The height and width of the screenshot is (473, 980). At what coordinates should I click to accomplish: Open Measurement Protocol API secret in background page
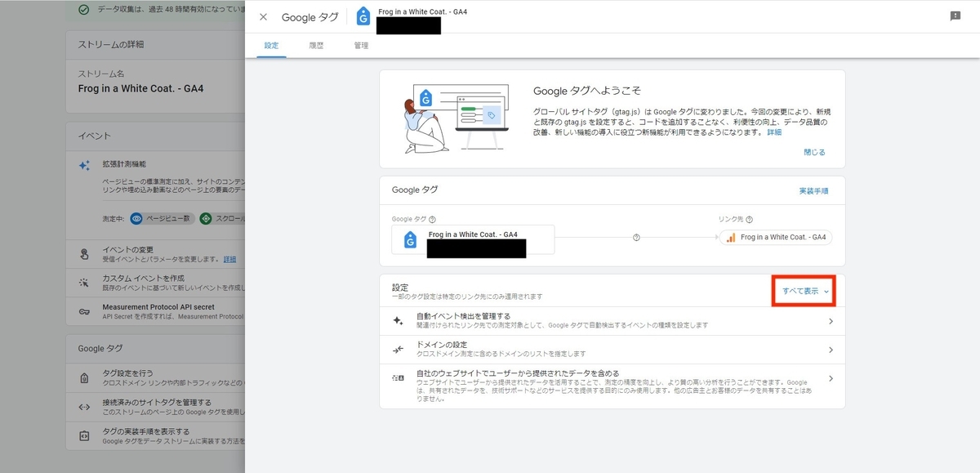click(x=155, y=311)
